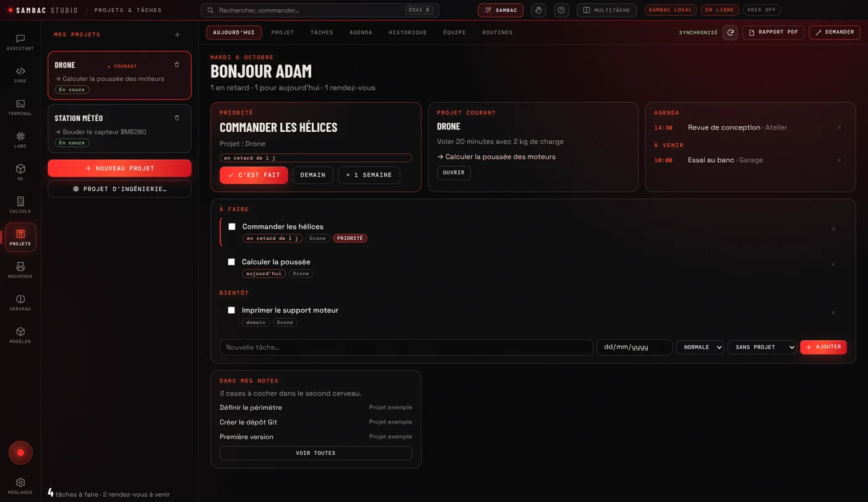This screenshot has width=868, height=502.
Task: Open the Assistant sidebar icon
Action: point(20,42)
